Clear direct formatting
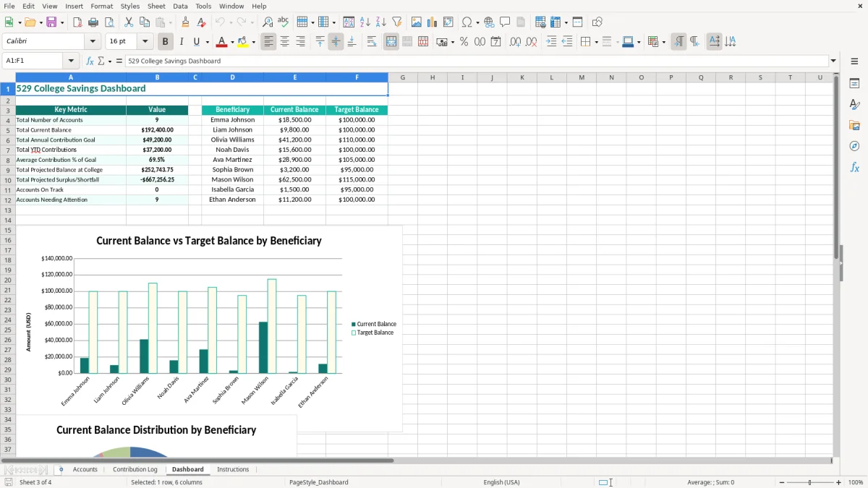Viewport: 868px width, 488px height. pos(202,22)
